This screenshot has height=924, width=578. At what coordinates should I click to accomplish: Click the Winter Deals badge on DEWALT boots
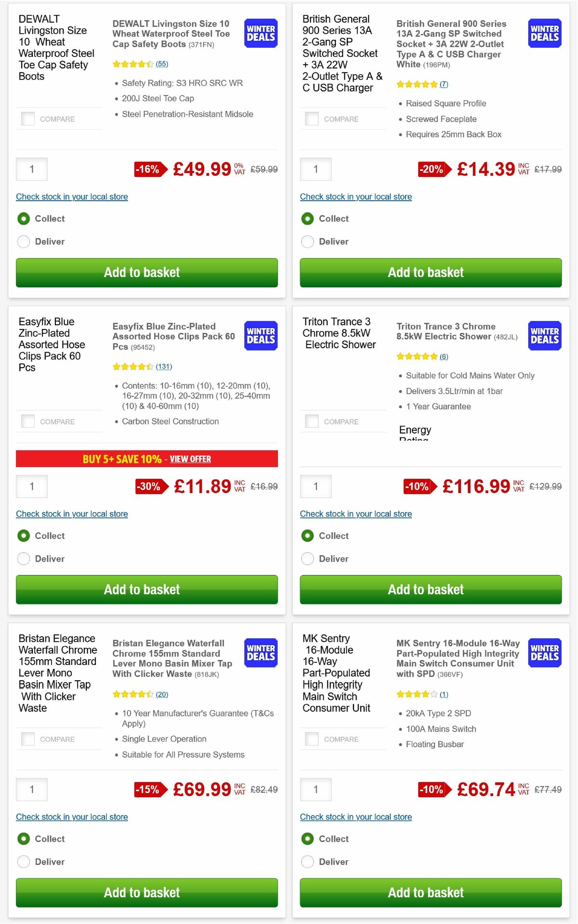[x=260, y=33]
